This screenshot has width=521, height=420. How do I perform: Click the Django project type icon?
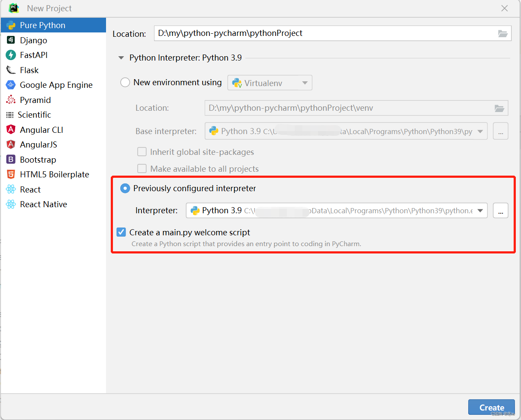pyautogui.click(x=11, y=40)
